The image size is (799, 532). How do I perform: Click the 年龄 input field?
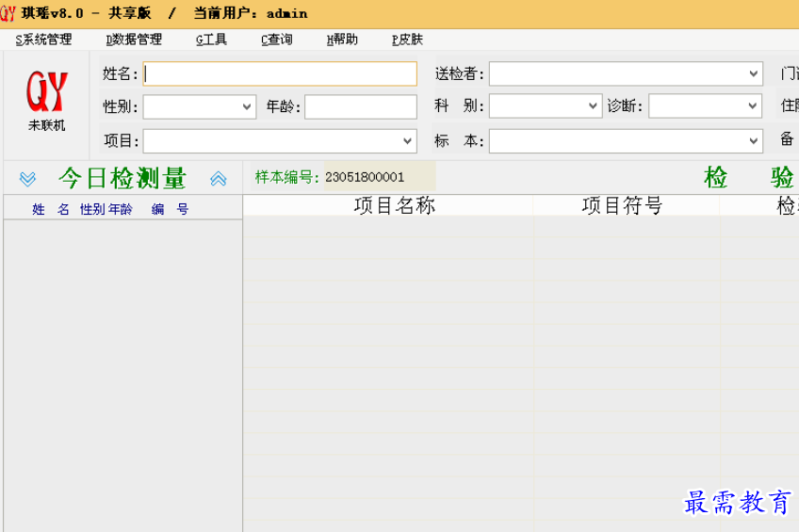coord(360,107)
